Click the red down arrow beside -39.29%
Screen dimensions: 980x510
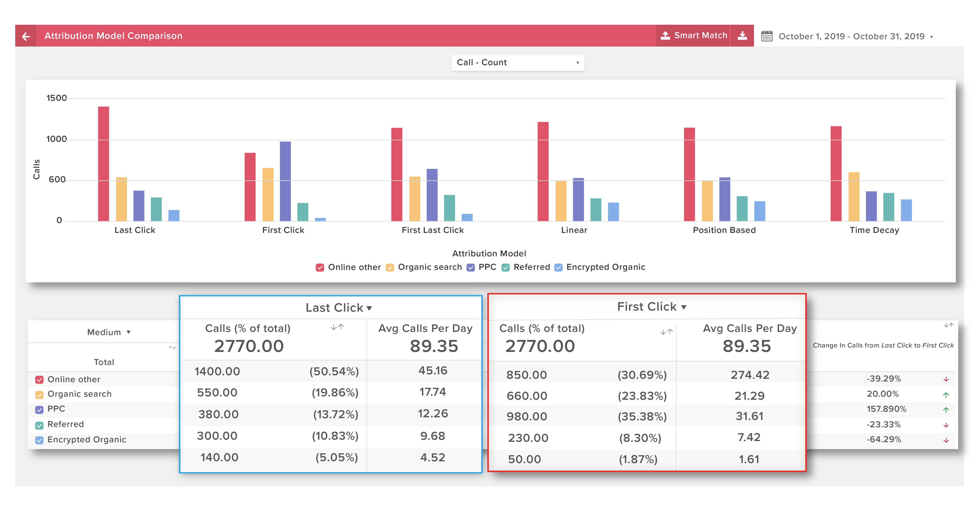(x=946, y=380)
